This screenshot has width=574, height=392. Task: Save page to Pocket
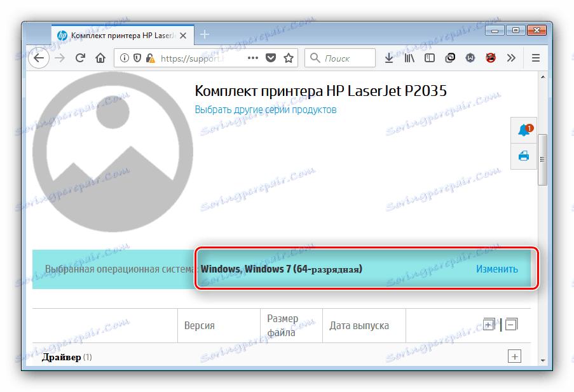(x=271, y=58)
